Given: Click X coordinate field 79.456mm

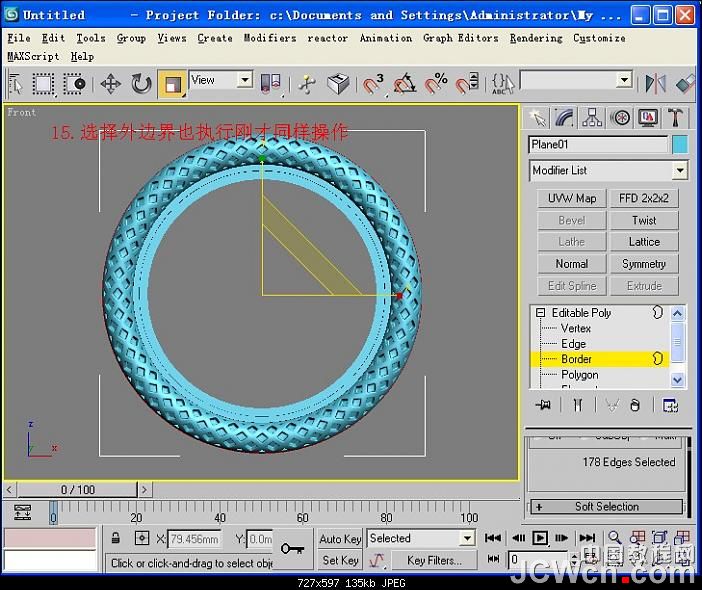Looking at the screenshot, I should coord(194,539).
